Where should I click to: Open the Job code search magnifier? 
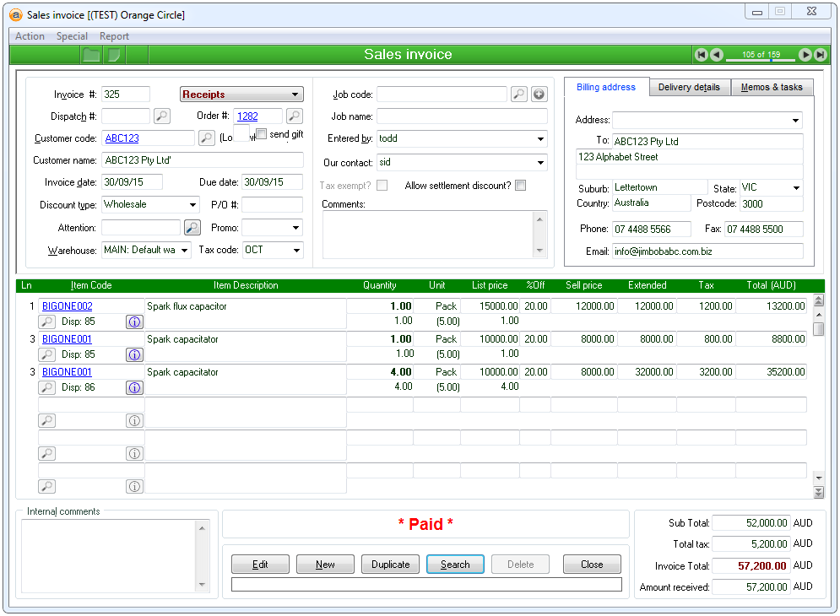(x=519, y=95)
